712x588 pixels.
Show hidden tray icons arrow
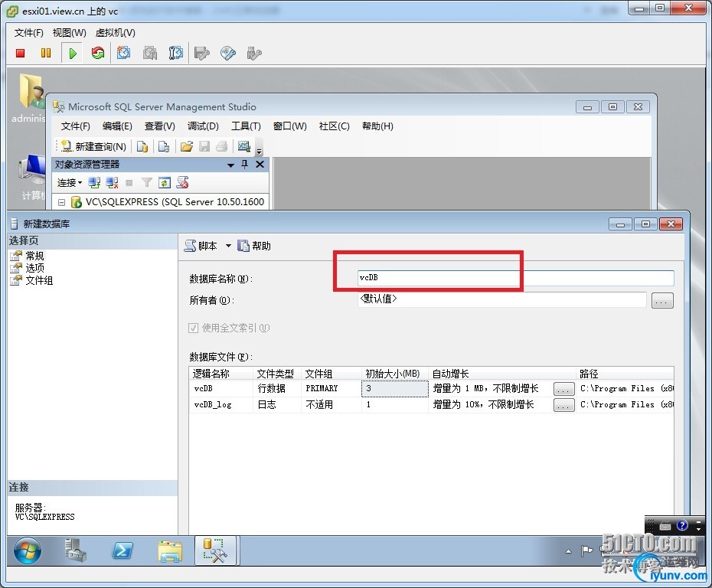pyautogui.click(x=569, y=551)
